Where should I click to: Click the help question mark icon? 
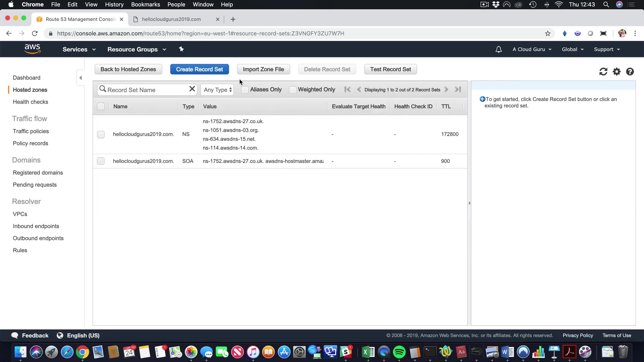[x=630, y=72]
